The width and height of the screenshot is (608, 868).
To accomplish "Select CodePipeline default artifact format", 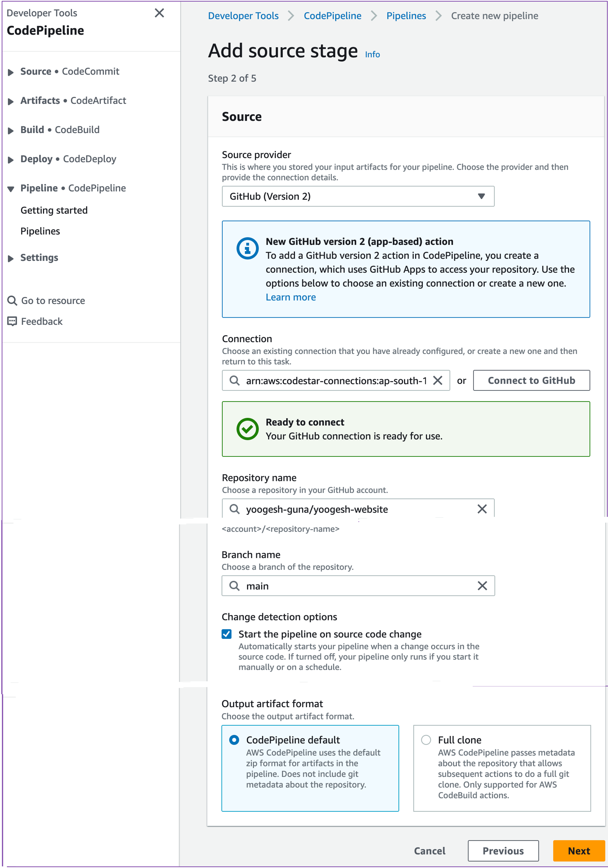I will tap(234, 740).
